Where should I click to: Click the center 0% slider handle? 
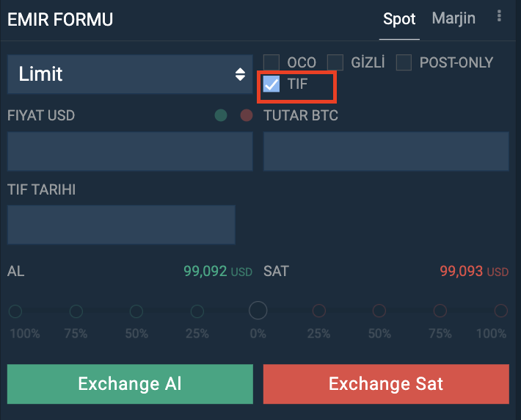[x=258, y=311]
